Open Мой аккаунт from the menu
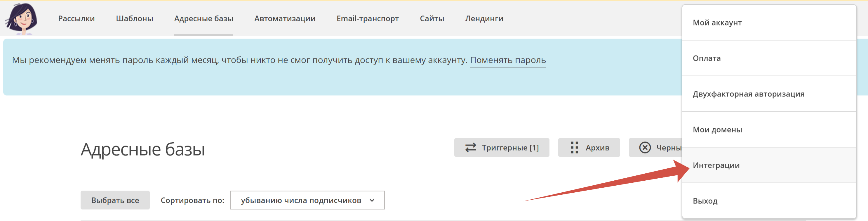Viewport: 868px width, 221px height. click(x=717, y=23)
